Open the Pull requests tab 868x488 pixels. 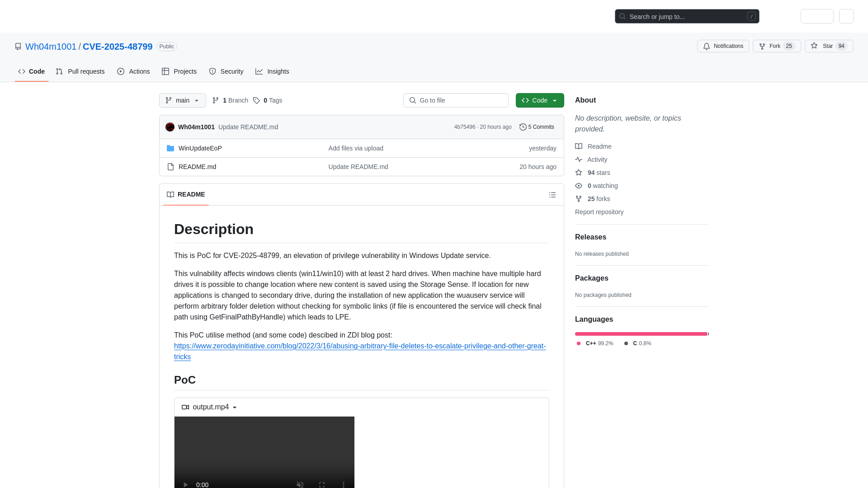[x=80, y=71]
